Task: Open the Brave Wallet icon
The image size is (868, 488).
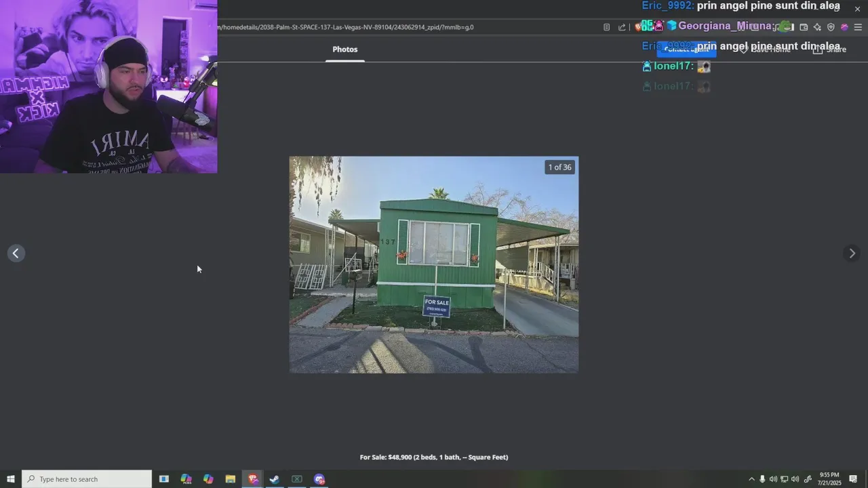Action: pos(804,27)
